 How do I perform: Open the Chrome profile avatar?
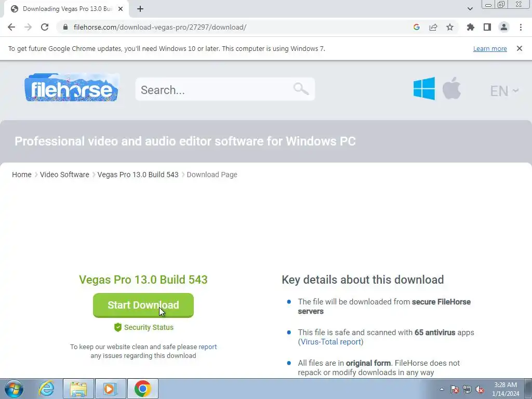[504, 27]
